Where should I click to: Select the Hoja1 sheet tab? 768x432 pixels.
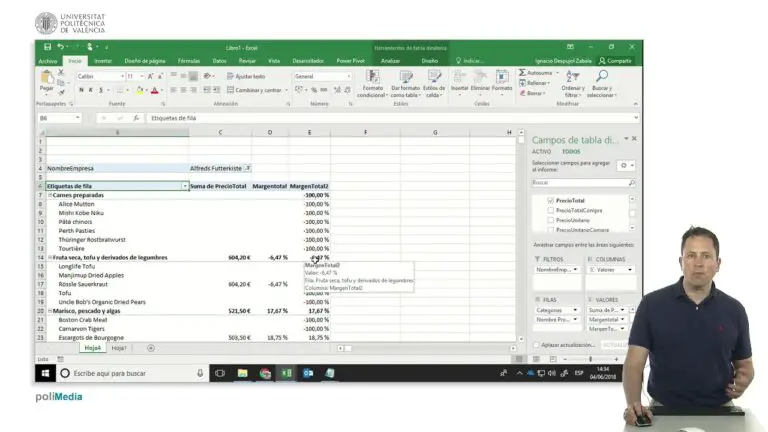coord(119,348)
